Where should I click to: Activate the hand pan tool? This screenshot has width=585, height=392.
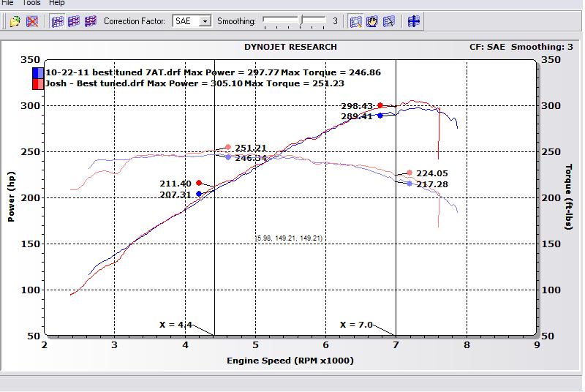click(x=372, y=21)
